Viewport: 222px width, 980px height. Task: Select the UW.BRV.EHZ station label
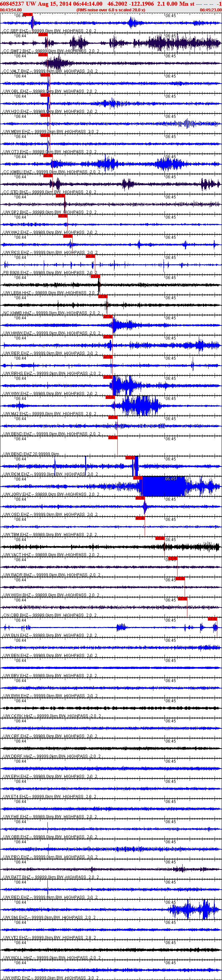click(50, 676)
